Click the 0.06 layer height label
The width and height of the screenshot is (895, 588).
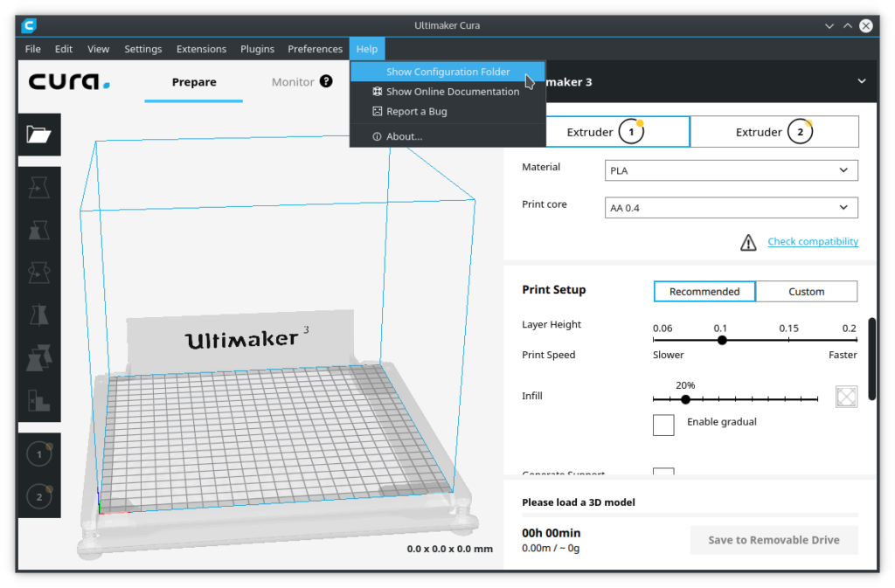663,329
